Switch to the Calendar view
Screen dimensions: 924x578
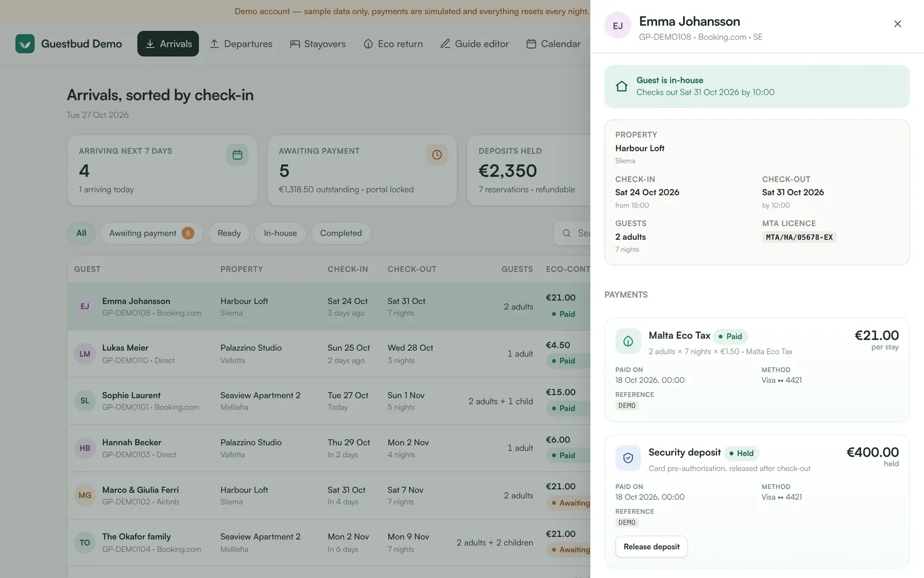pyautogui.click(x=553, y=44)
